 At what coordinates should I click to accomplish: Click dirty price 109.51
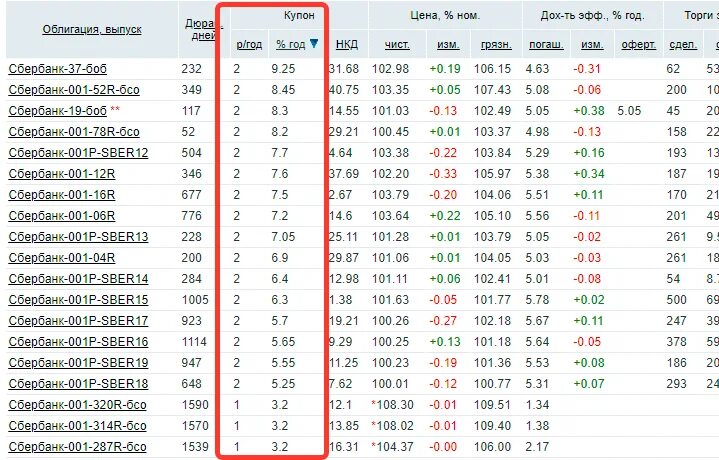pos(492,405)
